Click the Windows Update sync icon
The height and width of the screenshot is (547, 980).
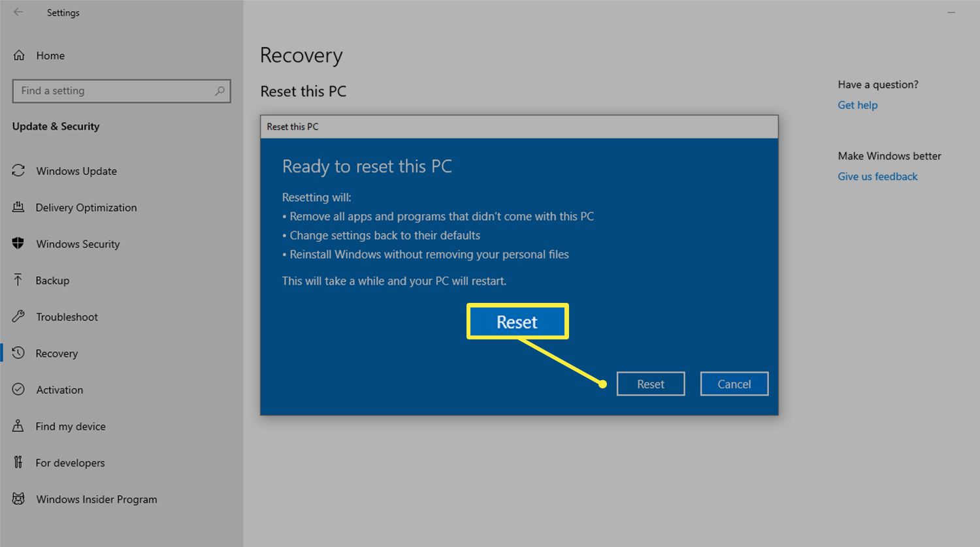18,170
